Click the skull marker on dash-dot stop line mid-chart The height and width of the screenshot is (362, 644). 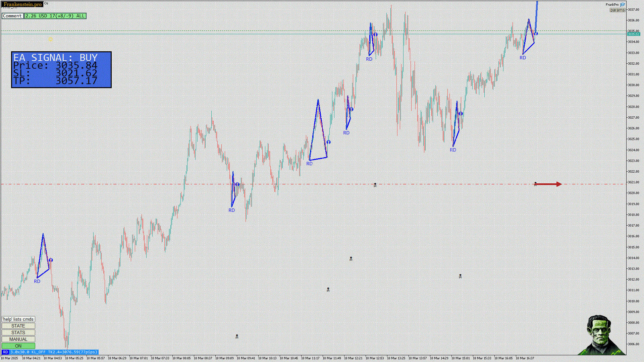tap(375, 185)
